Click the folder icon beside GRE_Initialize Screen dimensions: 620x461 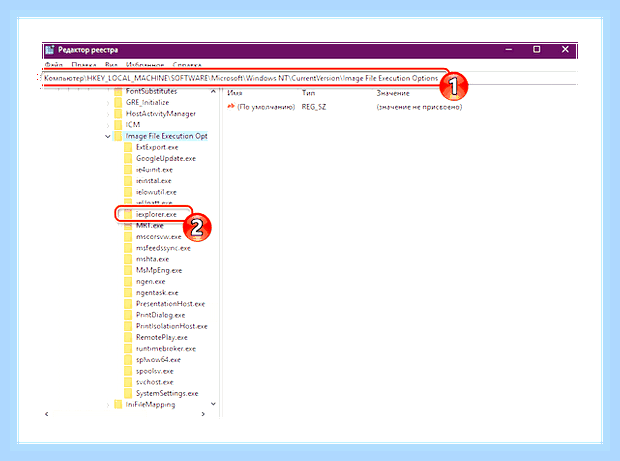(118, 102)
